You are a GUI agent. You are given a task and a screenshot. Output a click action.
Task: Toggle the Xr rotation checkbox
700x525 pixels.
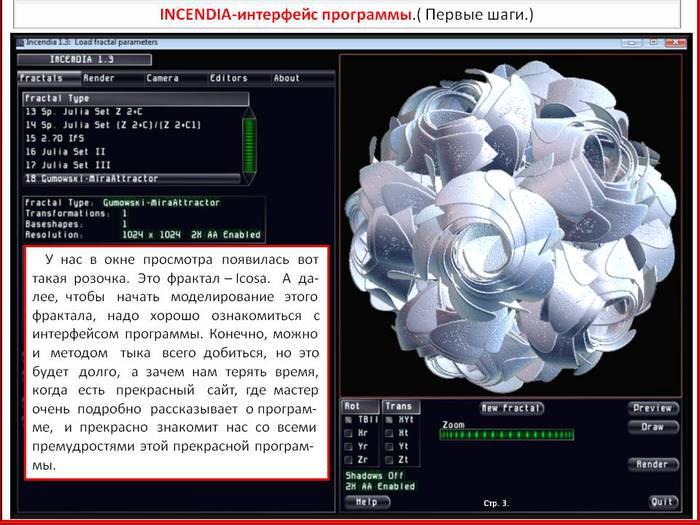click(x=349, y=433)
